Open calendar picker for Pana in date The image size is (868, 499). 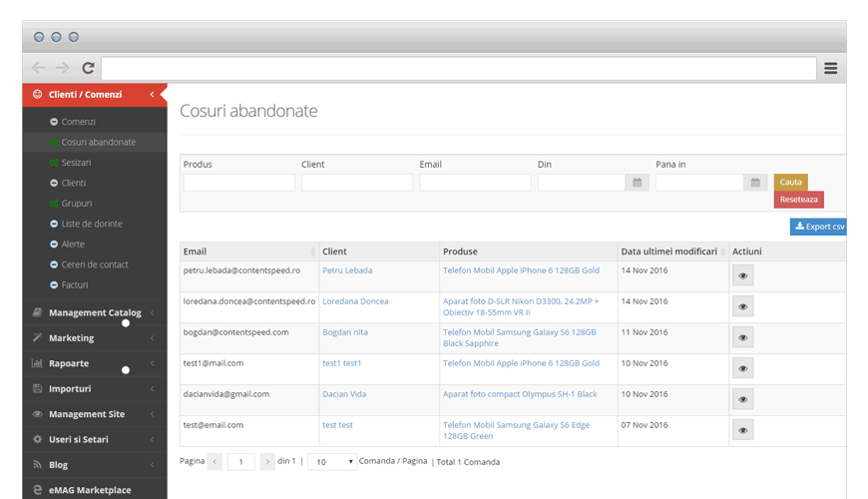tap(756, 183)
